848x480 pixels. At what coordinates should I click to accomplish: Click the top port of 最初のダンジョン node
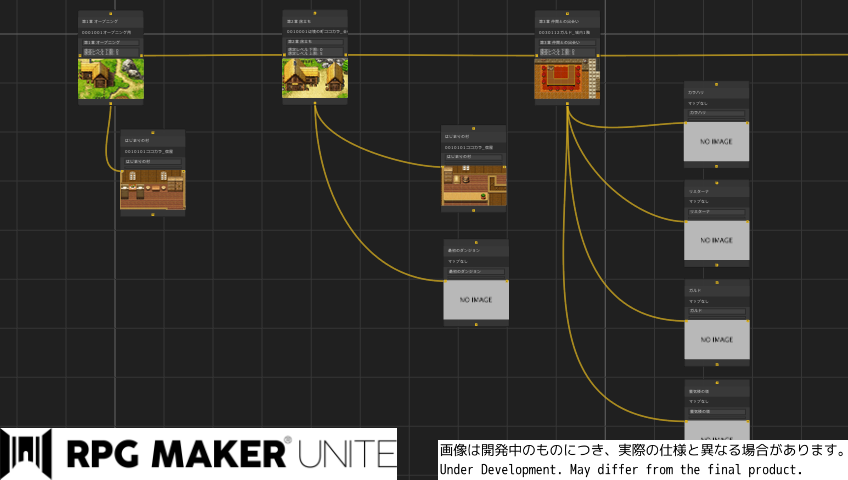tap(476, 242)
